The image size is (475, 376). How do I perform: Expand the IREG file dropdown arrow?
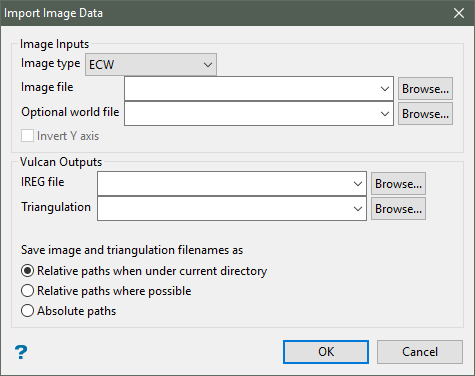click(x=358, y=184)
